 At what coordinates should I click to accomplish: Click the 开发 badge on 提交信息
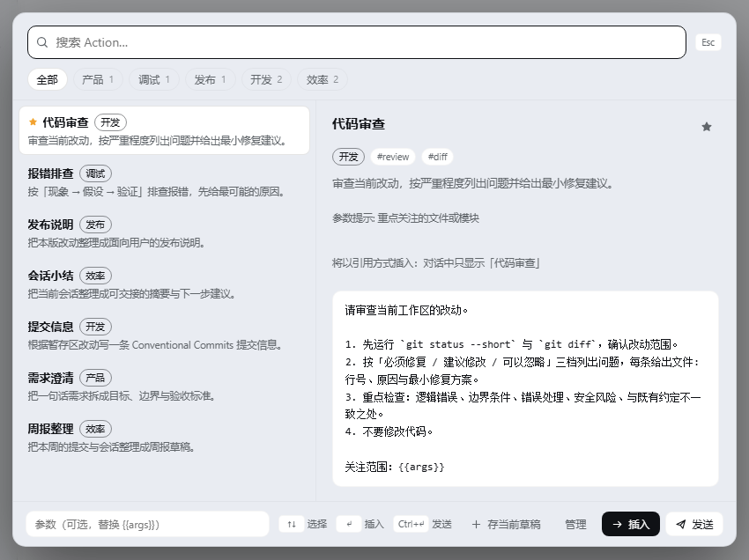pyautogui.click(x=95, y=327)
